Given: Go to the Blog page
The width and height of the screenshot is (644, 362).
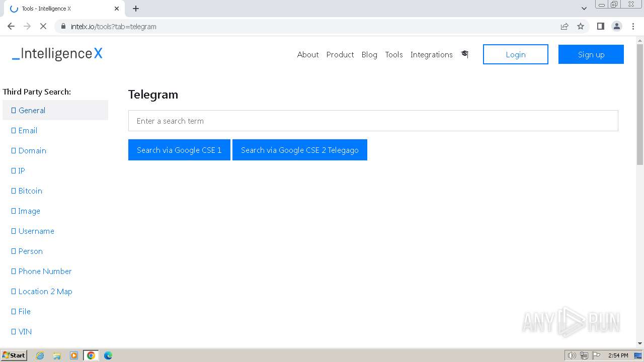Looking at the screenshot, I should 369,54.
